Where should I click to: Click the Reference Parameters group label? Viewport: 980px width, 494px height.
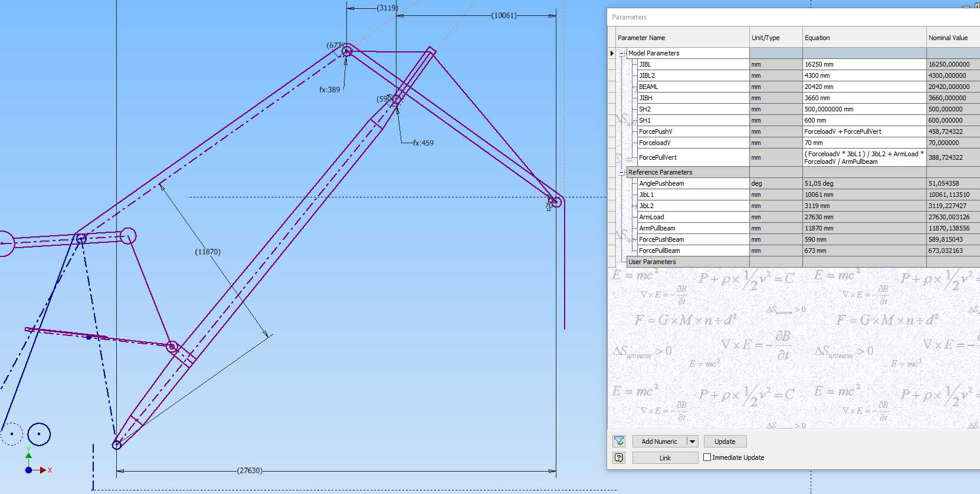coord(660,172)
